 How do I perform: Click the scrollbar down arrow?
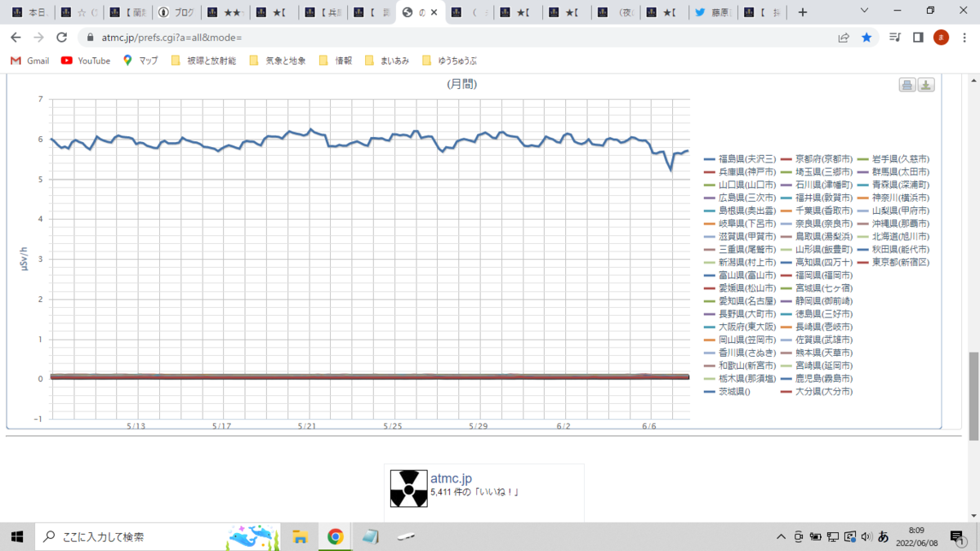pyautogui.click(x=973, y=516)
